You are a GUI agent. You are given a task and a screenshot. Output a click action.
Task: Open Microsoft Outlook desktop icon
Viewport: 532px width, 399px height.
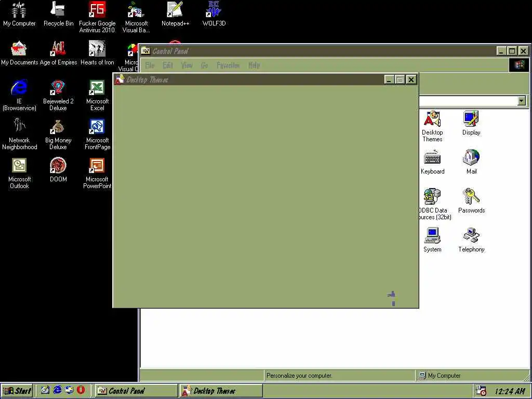coord(19,173)
